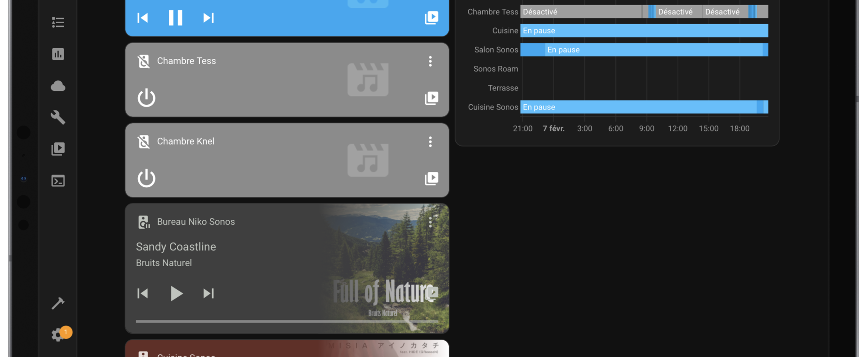Click the muted speaker icon beside Chambre Tess
Image resolution: width=868 pixels, height=357 pixels.
(144, 61)
